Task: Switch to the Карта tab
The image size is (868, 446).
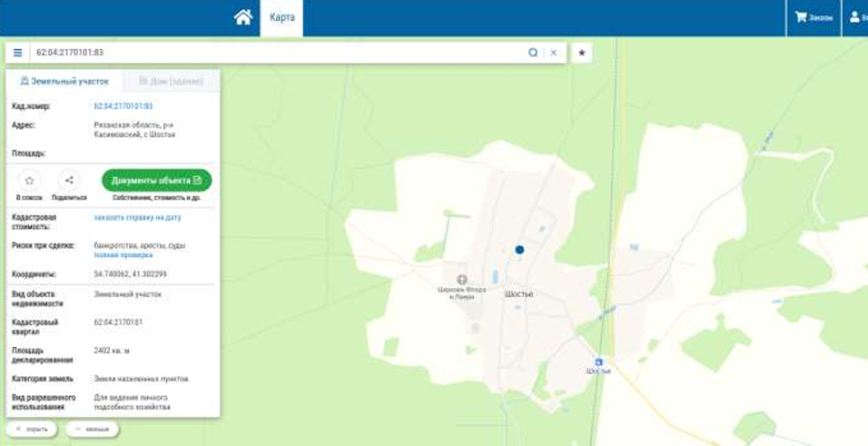Action: [x=281, y=18]
